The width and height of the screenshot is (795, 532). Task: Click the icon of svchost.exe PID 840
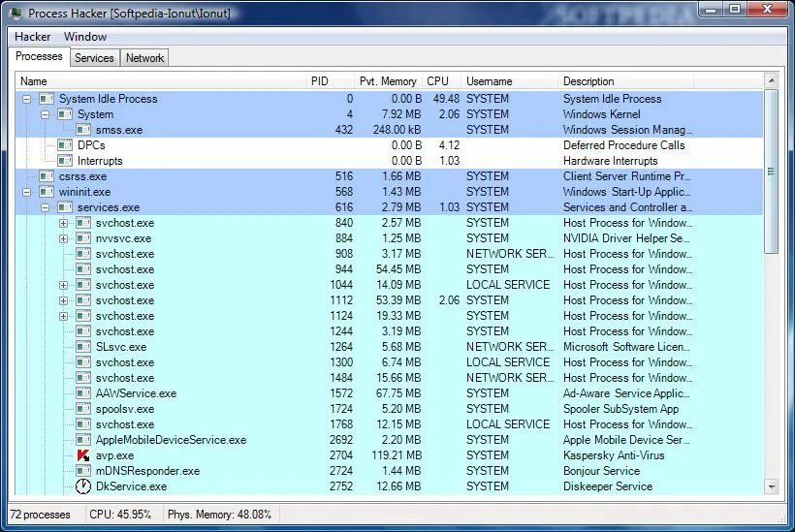(x=83, y=223)
